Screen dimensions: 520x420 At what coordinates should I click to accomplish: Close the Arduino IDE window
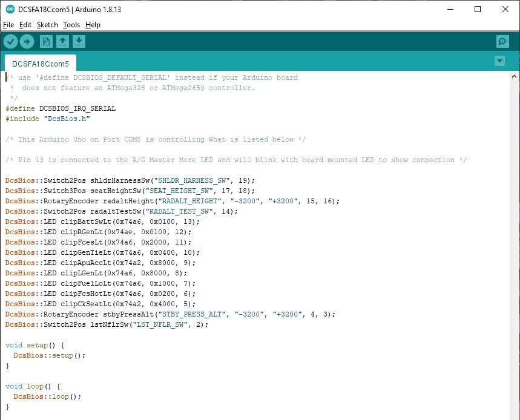(505, 9)
